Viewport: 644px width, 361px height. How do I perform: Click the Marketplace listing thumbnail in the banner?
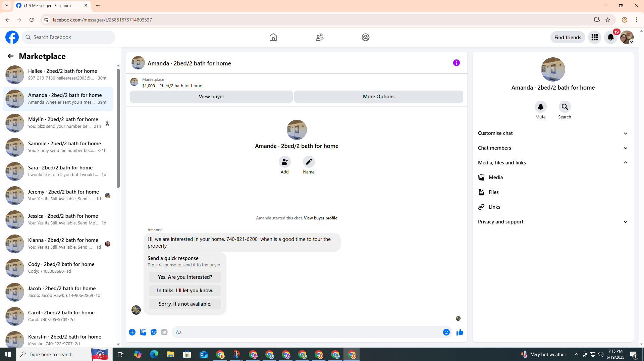point(134,82)
